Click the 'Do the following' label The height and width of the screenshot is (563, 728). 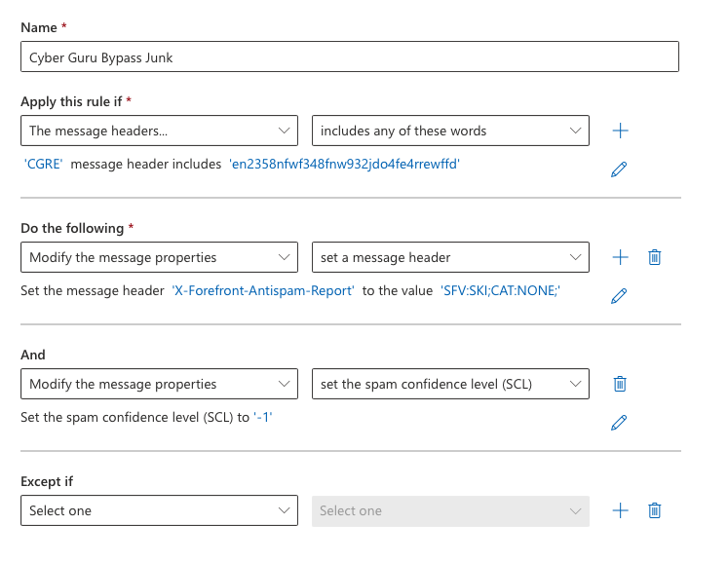pos(72,228)
